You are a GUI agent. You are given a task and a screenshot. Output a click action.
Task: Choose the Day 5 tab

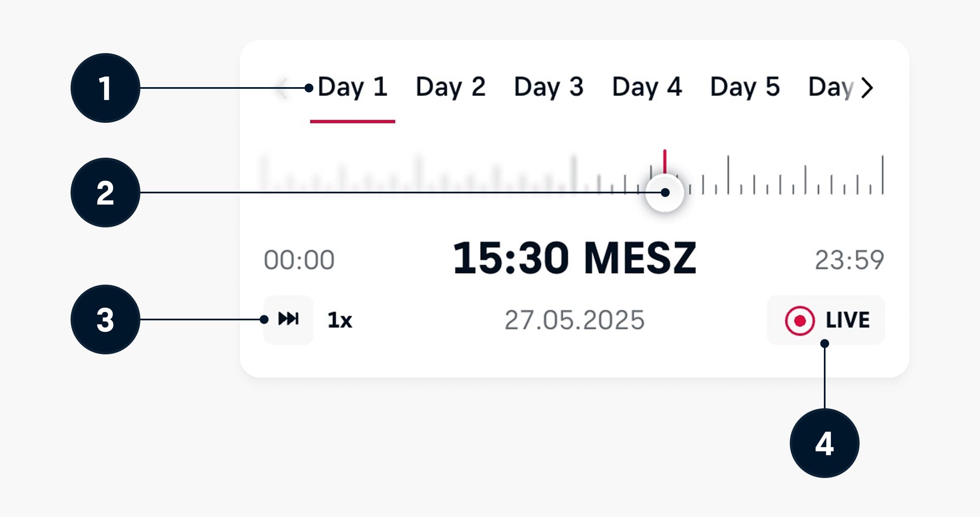click(745, 87)
